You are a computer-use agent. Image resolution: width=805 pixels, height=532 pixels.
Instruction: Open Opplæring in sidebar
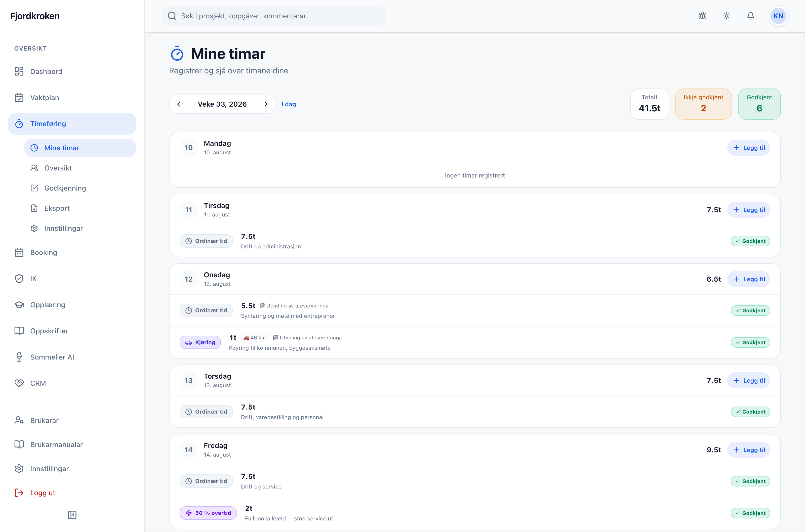[72, 305]
